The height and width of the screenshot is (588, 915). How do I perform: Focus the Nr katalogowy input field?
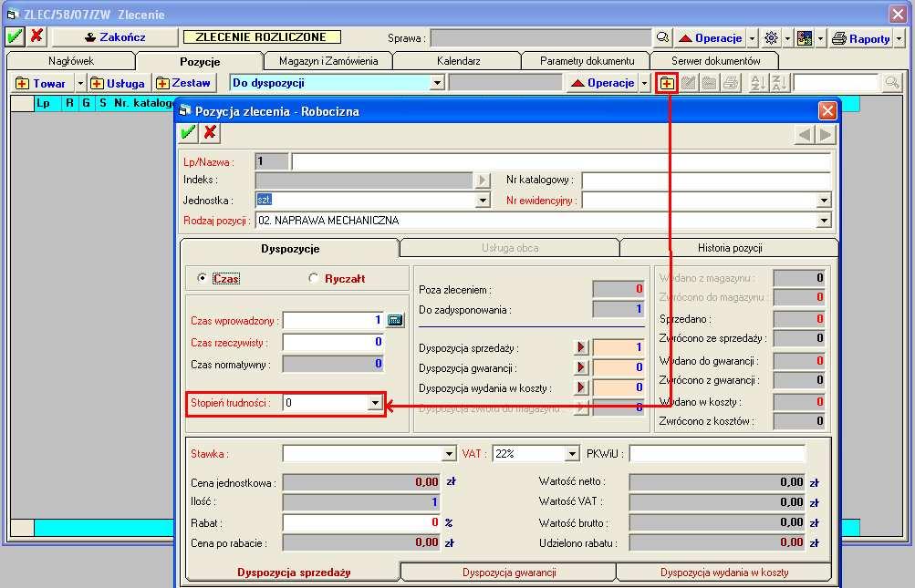[706, 181]
